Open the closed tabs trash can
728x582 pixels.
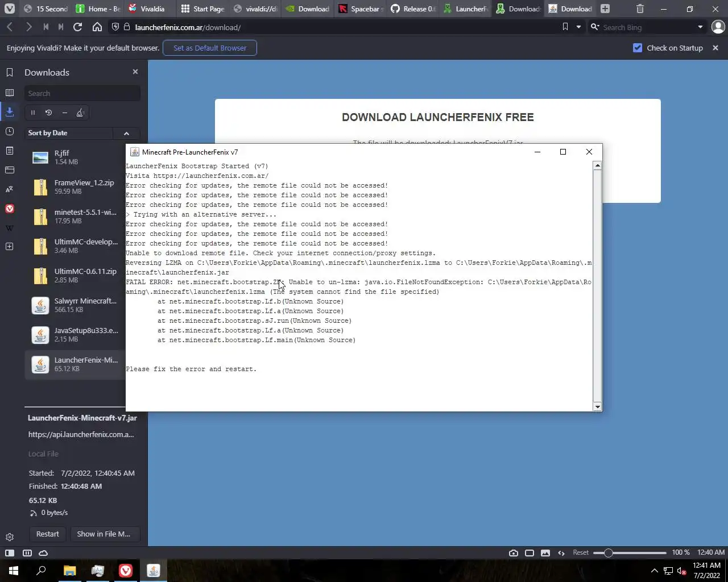point(640,9)
